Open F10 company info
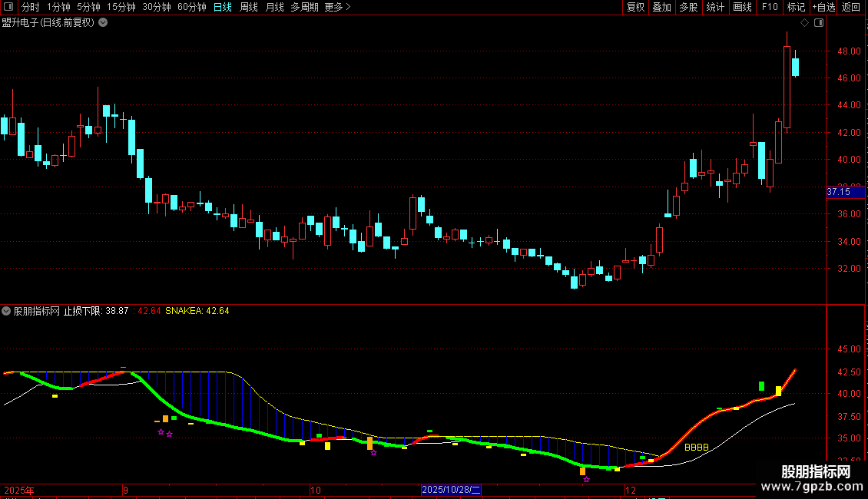Image resolution: width=868 pixels, height=499 pixels. (770, 7)
